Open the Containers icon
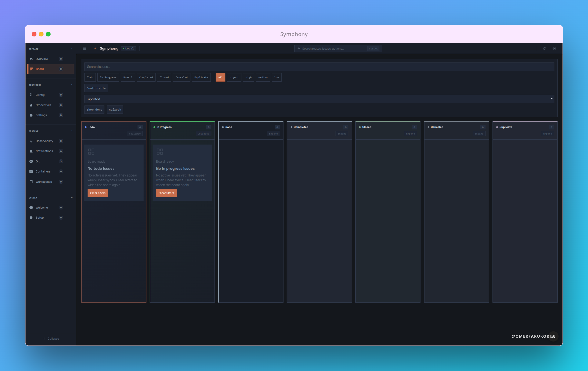 (x=31, y=171)
